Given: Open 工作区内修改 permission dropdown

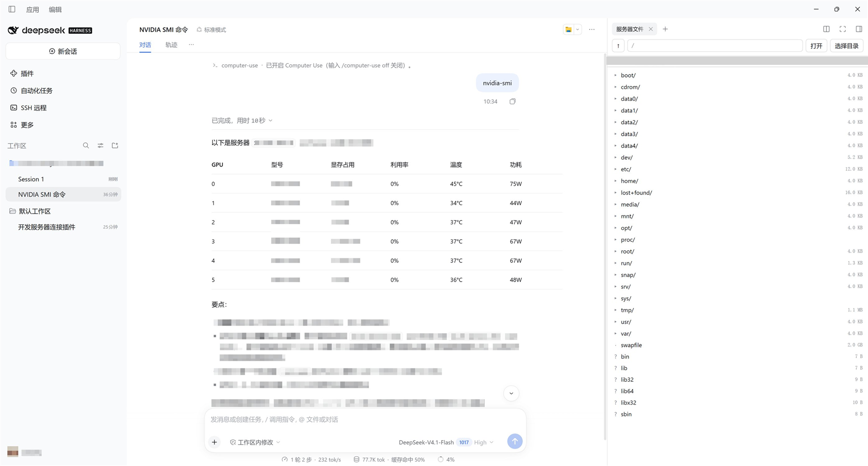Looking at the screenshot, I should tap(255, 442).
